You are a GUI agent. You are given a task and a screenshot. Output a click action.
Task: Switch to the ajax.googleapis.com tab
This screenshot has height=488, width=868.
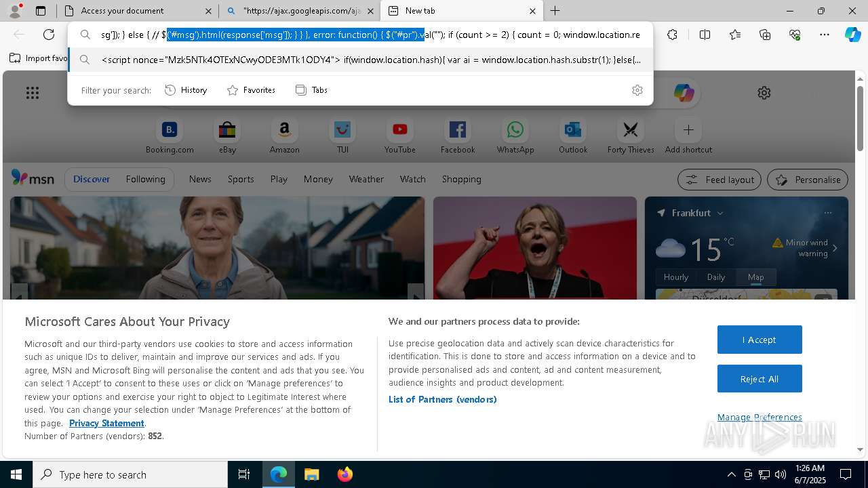[299, 11]
